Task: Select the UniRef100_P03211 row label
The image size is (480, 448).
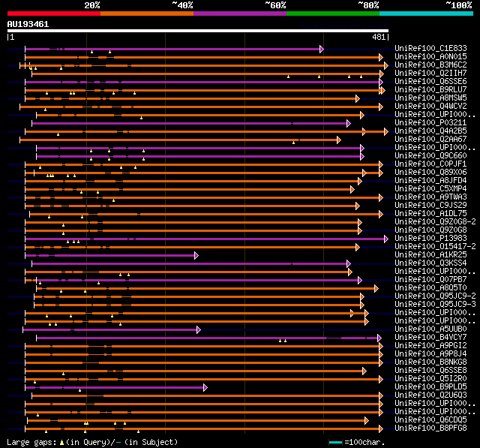Action: click(x=430, y=123)
